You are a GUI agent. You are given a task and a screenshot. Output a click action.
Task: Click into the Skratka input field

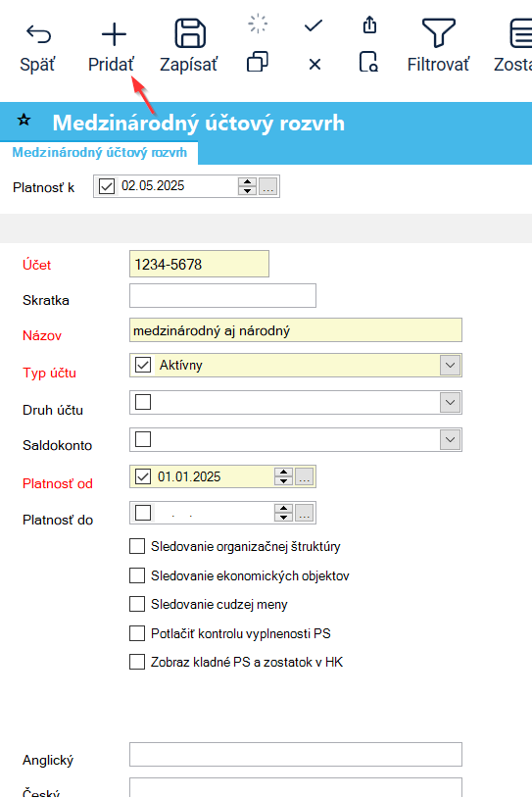[222, 296]
